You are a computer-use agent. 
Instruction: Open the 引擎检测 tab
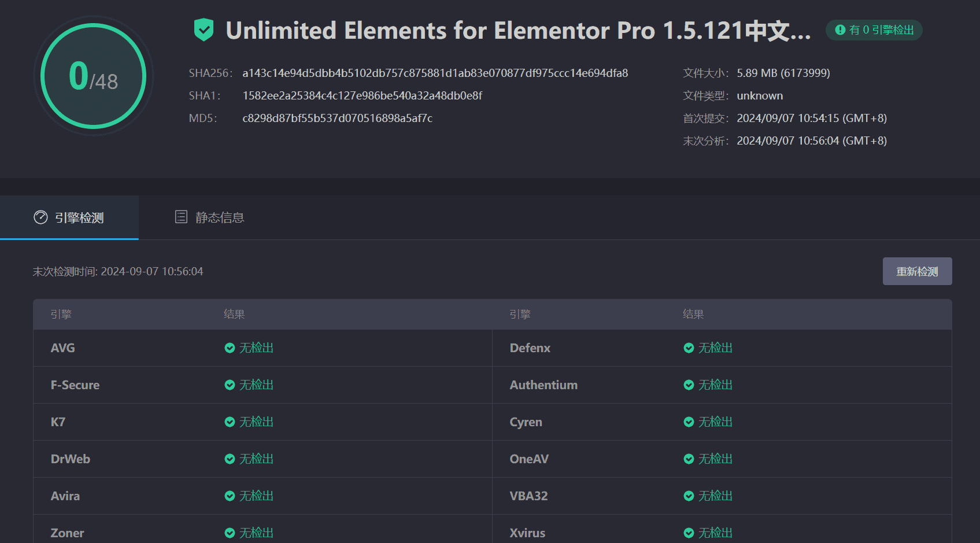[69, 217]
